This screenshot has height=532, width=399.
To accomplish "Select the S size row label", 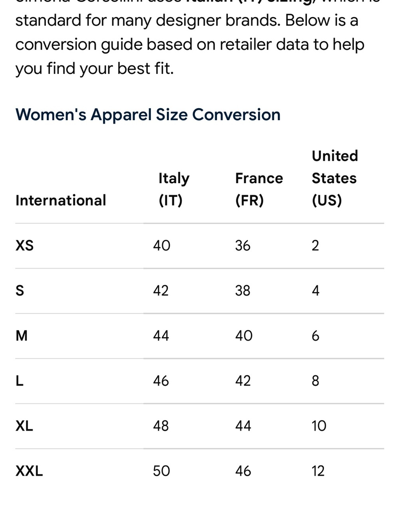I will [x=20, y=291].
